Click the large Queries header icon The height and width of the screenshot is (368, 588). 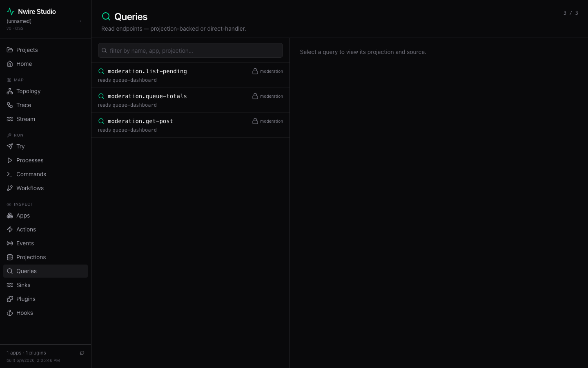point(106,16)
